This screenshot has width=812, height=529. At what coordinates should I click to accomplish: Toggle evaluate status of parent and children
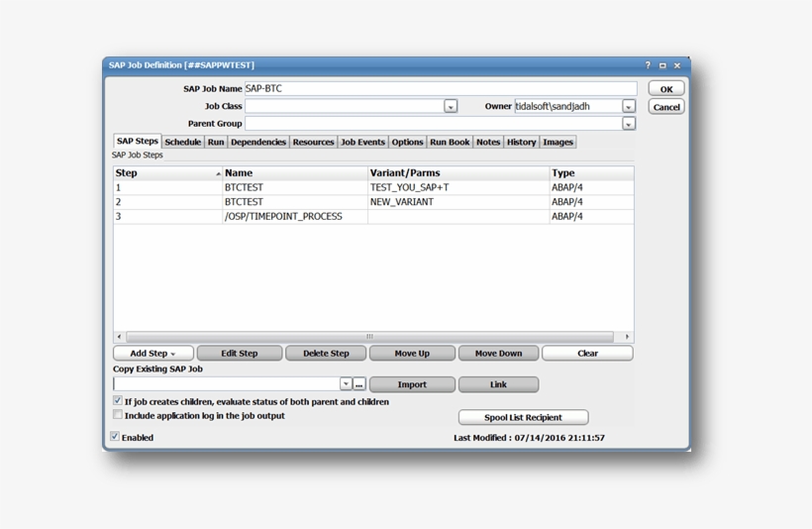tap(118, 400)
